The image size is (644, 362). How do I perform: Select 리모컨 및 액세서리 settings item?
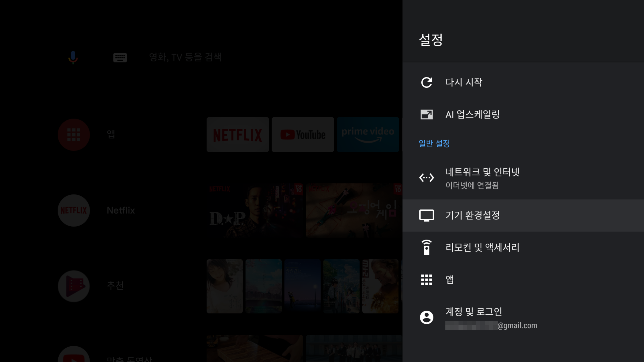coord(482,247)
